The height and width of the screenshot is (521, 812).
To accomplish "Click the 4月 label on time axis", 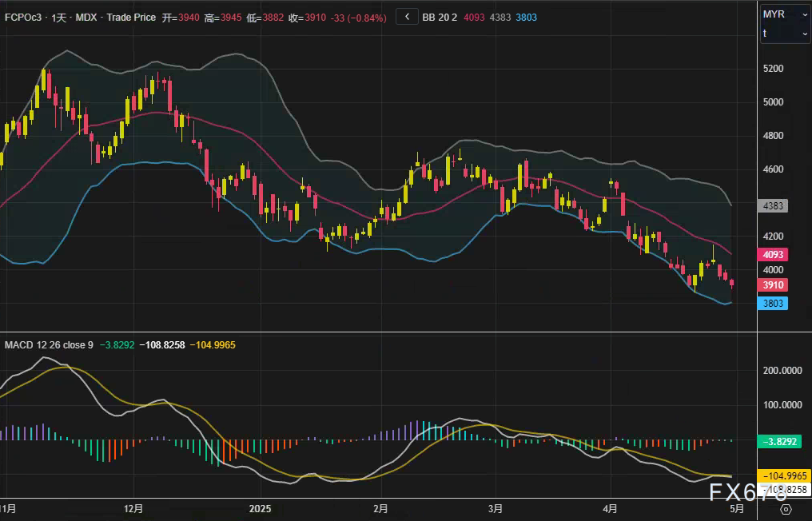I will point(611,508).
